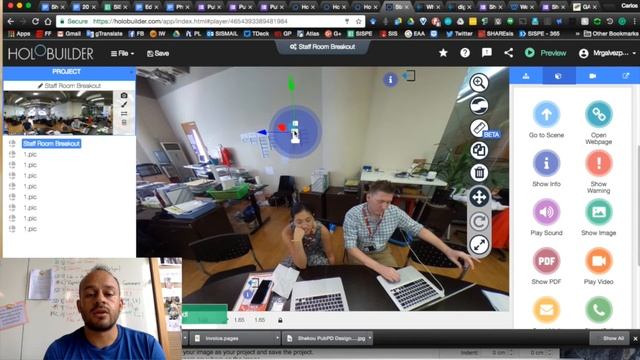Viewport: 640px width, 360px height.
Task: Click the Preview play button
Action: pos(546,53)
